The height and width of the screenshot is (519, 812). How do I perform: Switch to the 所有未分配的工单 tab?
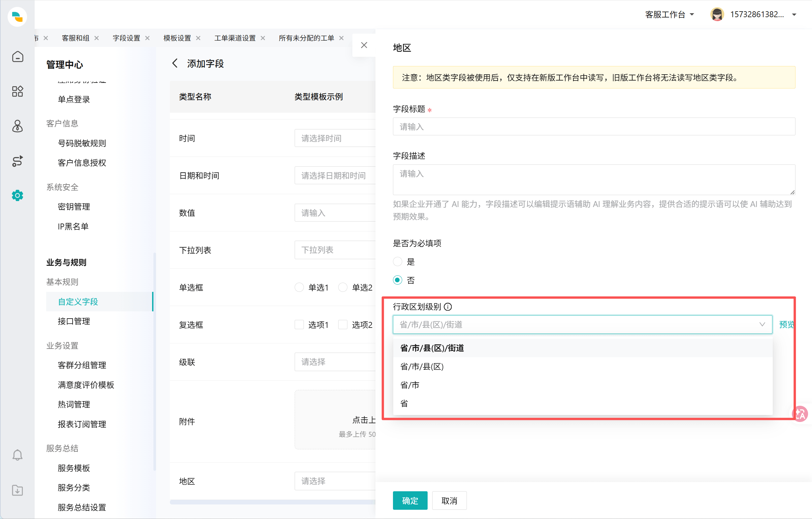point(306,38)
